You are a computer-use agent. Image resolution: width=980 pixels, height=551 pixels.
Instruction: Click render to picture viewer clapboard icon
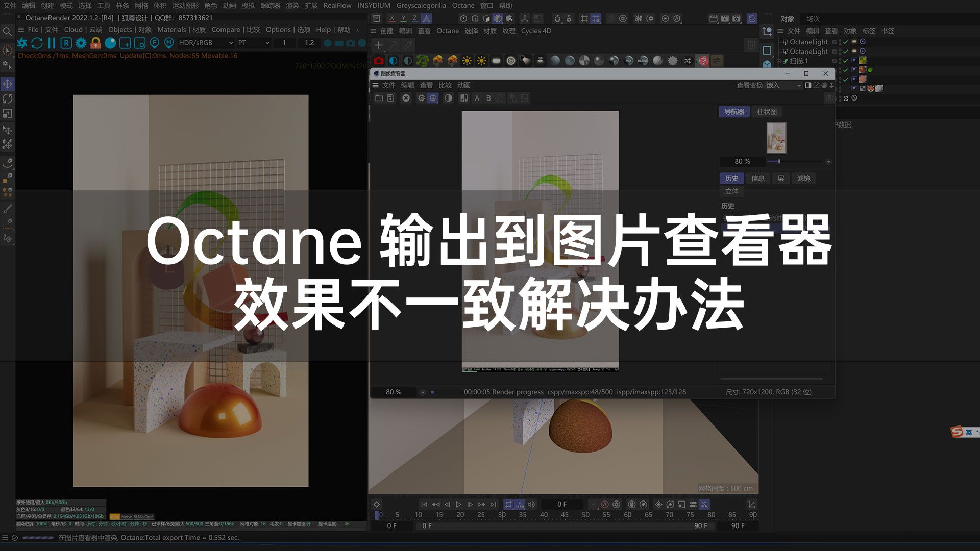(725, 18)
